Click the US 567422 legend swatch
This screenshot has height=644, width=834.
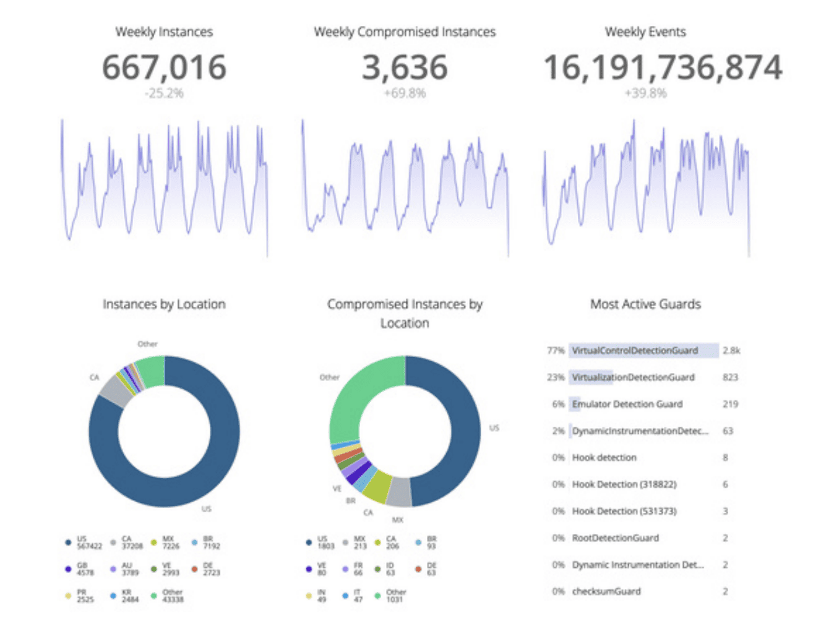pyautogui.click(x=68, y=543)
